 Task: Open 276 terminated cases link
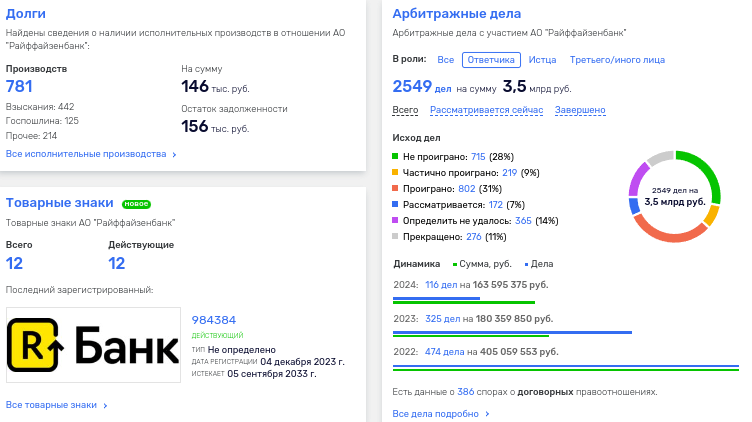(474, 237)
